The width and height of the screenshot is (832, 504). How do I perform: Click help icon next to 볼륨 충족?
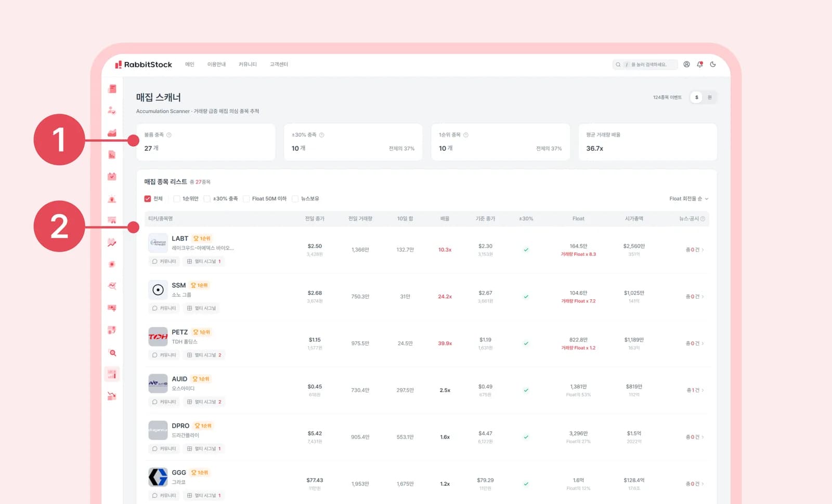click(169, 135)
